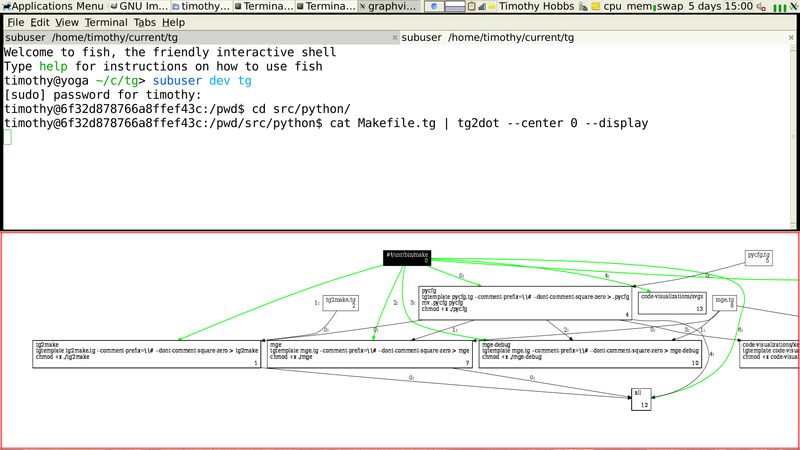This screenshot has height=450, width=800.
Task: Click 'subuser dev tg' command text
Action: tap(202, 81)
